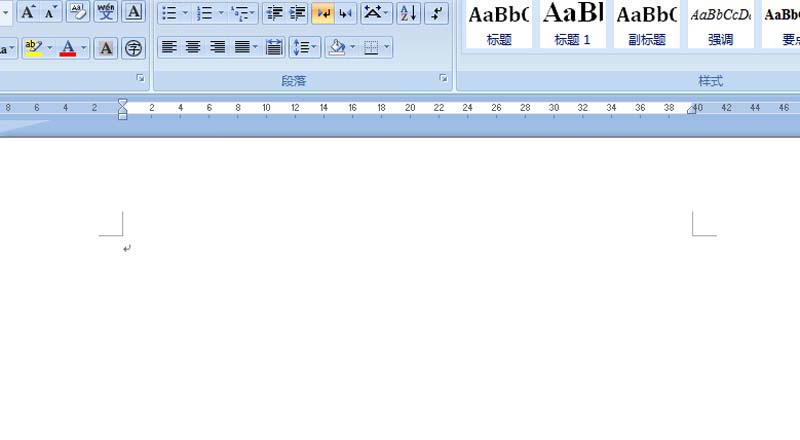This screenshot has height=440, width=800.
Task: Click the Sort A-Z icon
Action: pos(409,13)
